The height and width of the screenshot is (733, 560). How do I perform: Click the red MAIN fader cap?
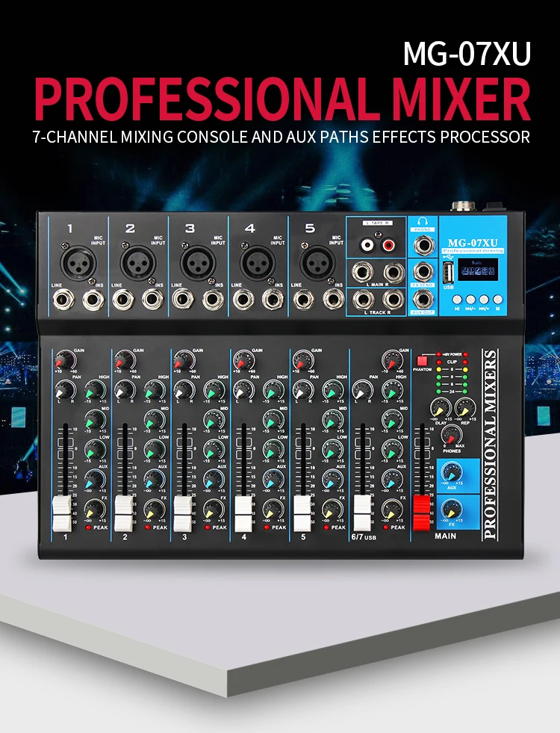coord(422,513)
